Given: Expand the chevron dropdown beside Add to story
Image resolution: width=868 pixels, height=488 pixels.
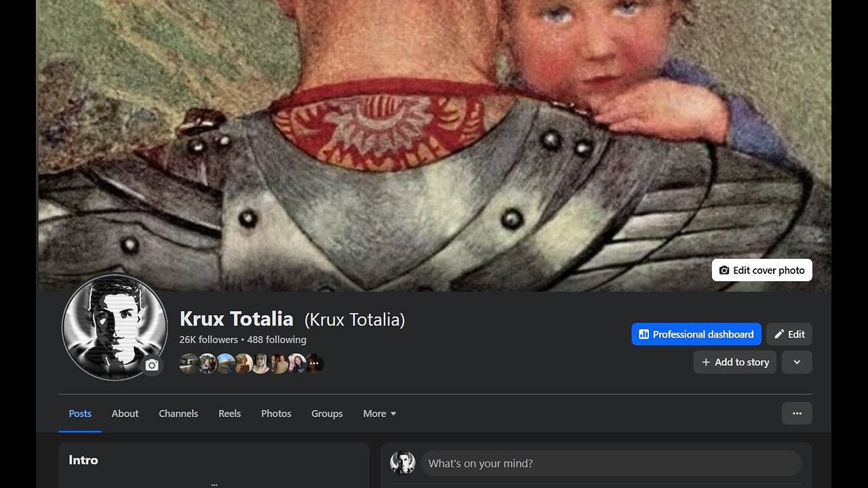Looking at the screenshot, I should coord(797,363).
